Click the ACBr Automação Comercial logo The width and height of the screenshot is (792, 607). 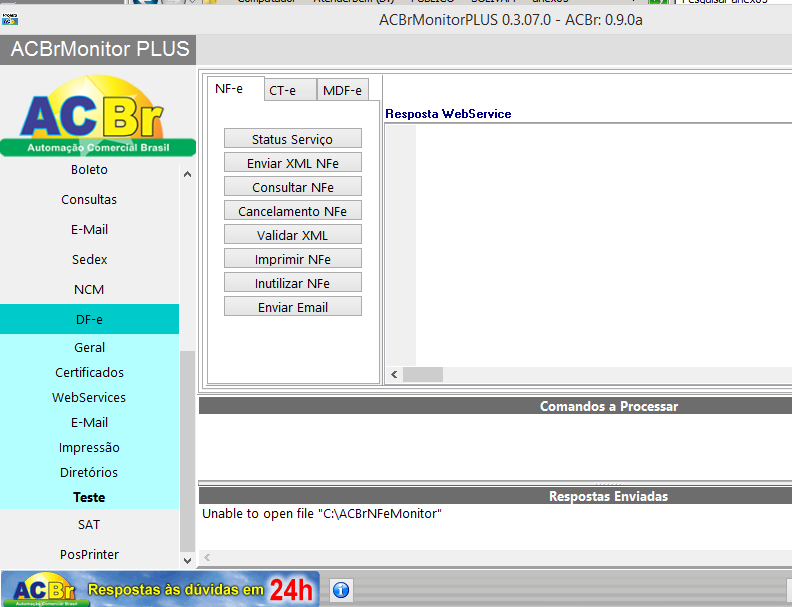pos(97,116)
